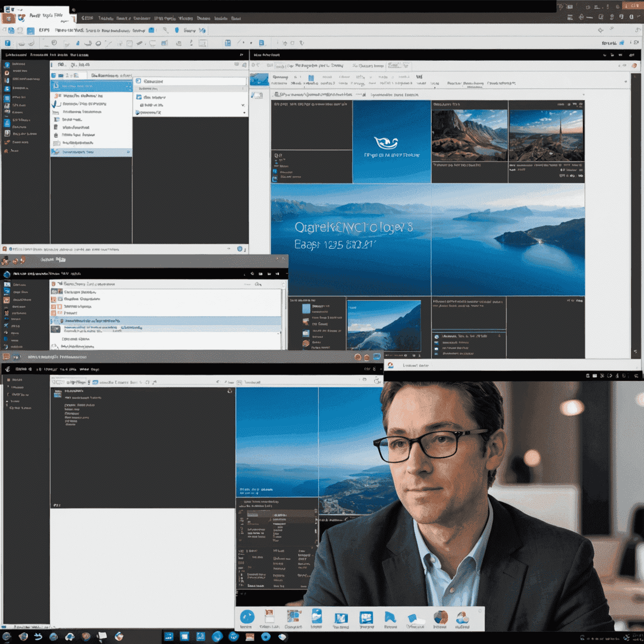Click the orange app icon in top-left title bar

coord(8,18)
